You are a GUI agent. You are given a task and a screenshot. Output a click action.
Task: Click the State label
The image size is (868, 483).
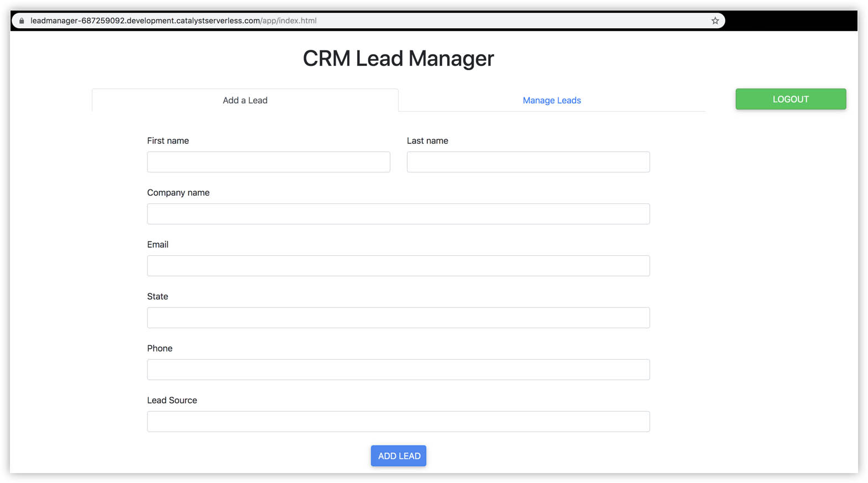tap(158, 297)
